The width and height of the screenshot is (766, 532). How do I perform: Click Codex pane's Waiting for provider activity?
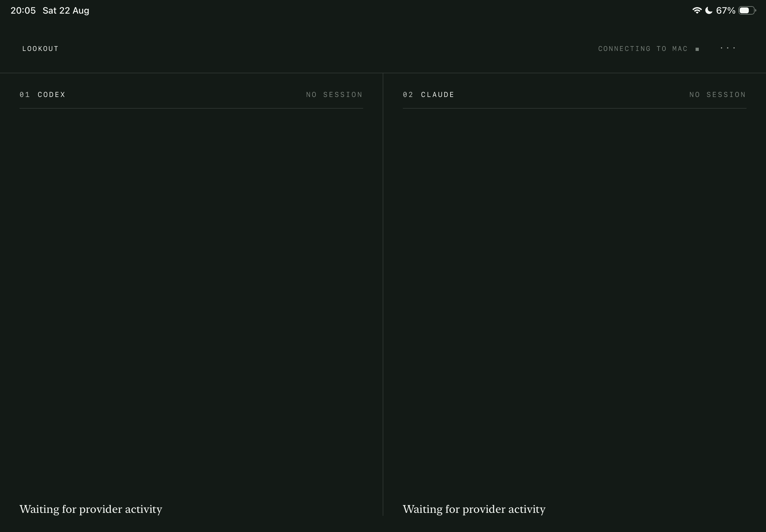[91, 509]
